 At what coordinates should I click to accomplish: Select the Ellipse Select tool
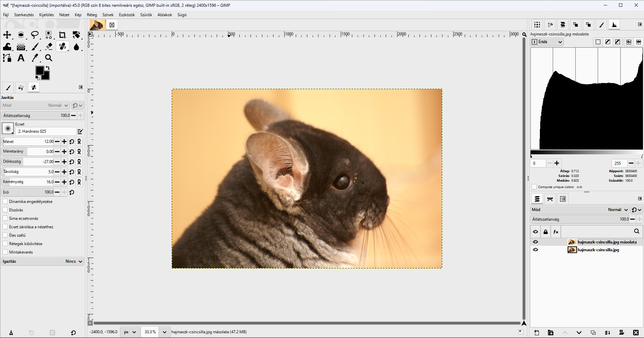[x=21, y=35]
